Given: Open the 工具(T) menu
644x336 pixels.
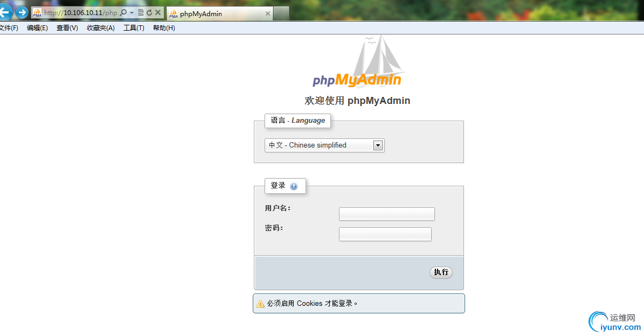Looking at the screenshot, I should pyautogui.click(x=134, y=28).
